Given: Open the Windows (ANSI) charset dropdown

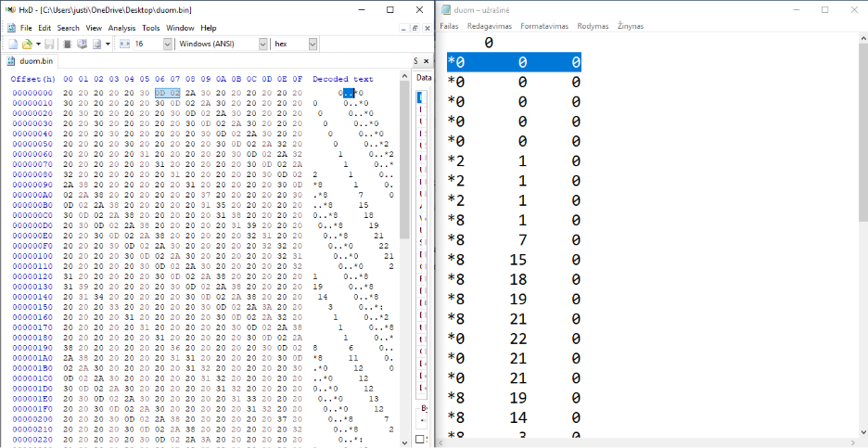Looking at the screenshot, I should point(262,44).
